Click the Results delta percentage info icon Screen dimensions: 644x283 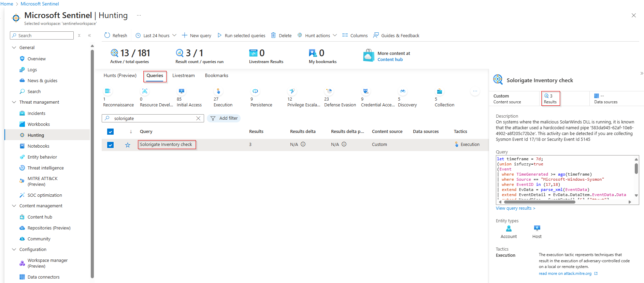click(344, 144)
